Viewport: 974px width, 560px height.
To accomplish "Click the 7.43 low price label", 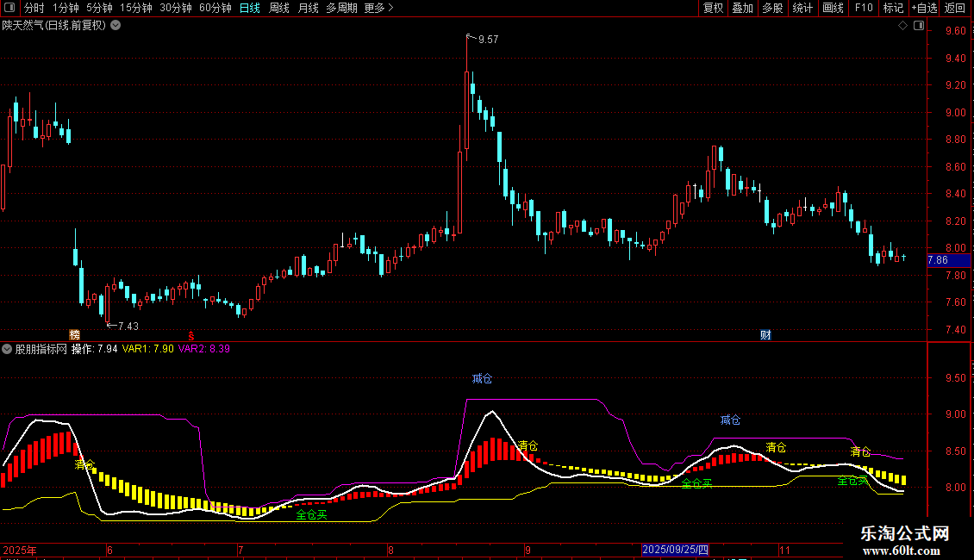I will pyautogui.click(x=128, y=326).
